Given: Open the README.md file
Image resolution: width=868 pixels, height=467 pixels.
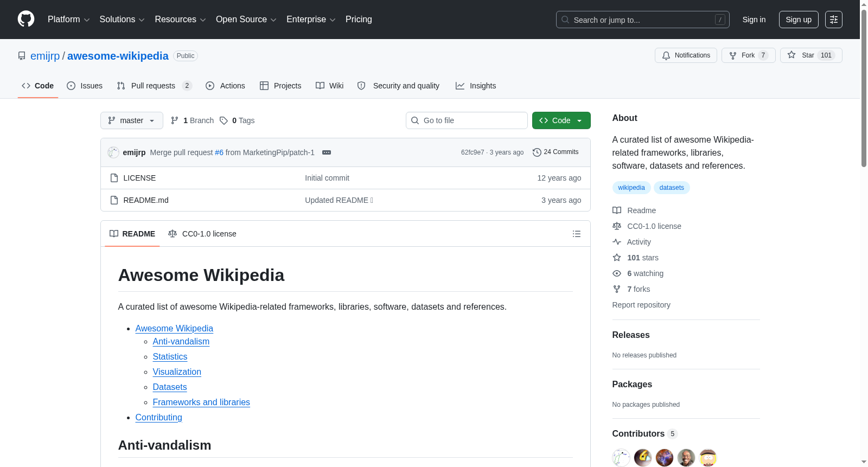Looking at the screenshot, I should click(x=146, y=200).
